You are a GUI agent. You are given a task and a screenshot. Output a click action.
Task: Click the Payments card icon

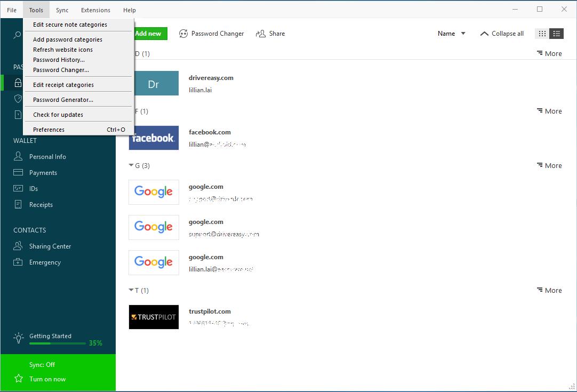(18, 172)
